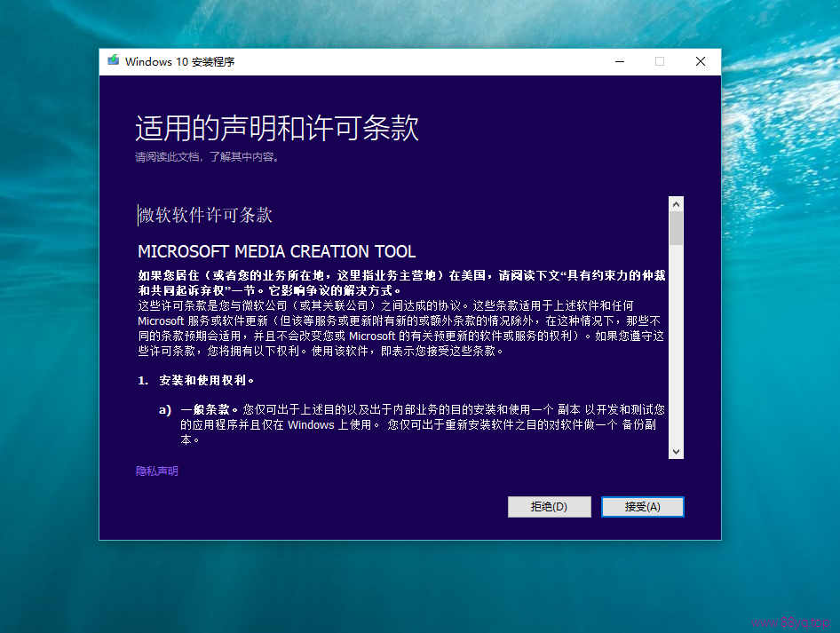This screenshot has width=840, height=633.
Task: Close the Windows 10 安装程序 window
Action: 701,61
